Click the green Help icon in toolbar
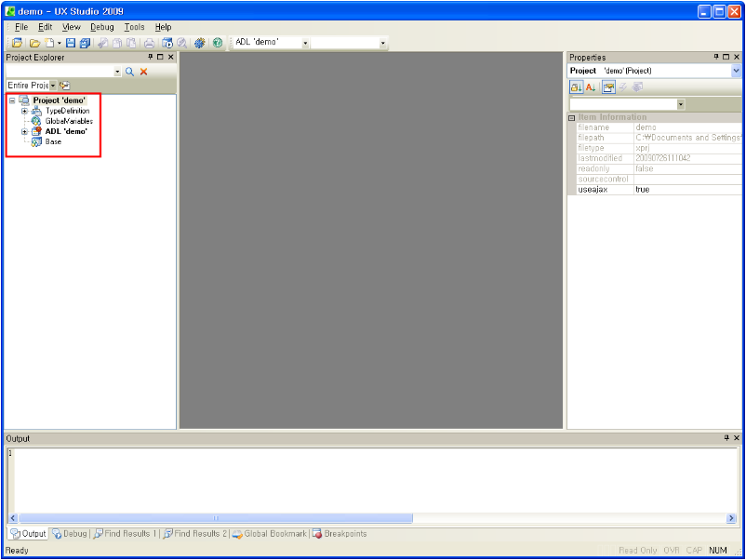This screenshot has height=560, width=746. click(218, 43)
